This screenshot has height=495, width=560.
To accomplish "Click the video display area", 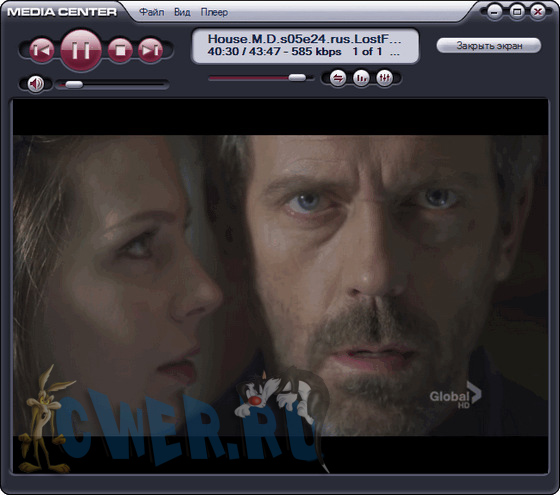I will (x=280, y=286).
